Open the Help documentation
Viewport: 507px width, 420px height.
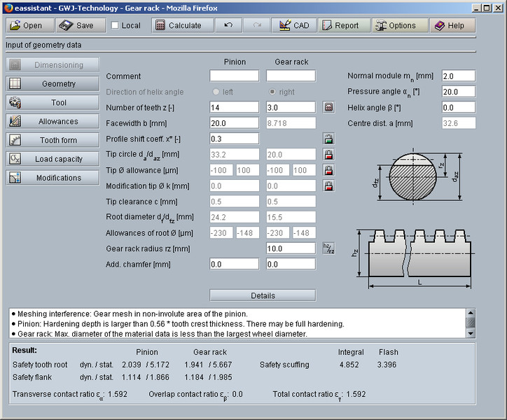tap(449, 25)
